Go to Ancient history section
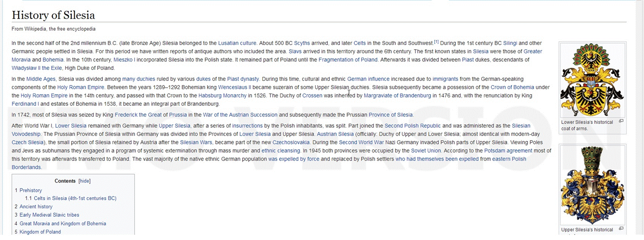 point(36,207)
